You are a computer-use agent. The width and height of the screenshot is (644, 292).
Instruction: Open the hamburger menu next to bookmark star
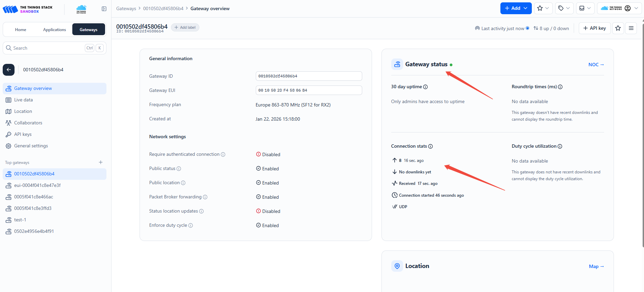click(631, 28)
